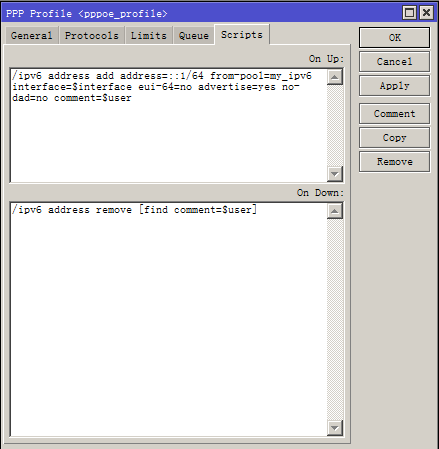Click the On Up scroll down arrow

coord(335,174)
